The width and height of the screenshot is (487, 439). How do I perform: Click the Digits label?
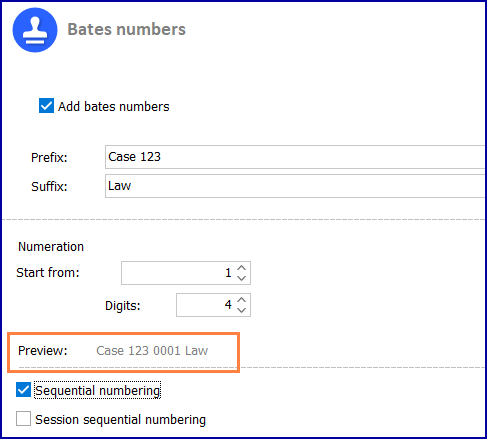pyautogui.click(x=123, y=306)
